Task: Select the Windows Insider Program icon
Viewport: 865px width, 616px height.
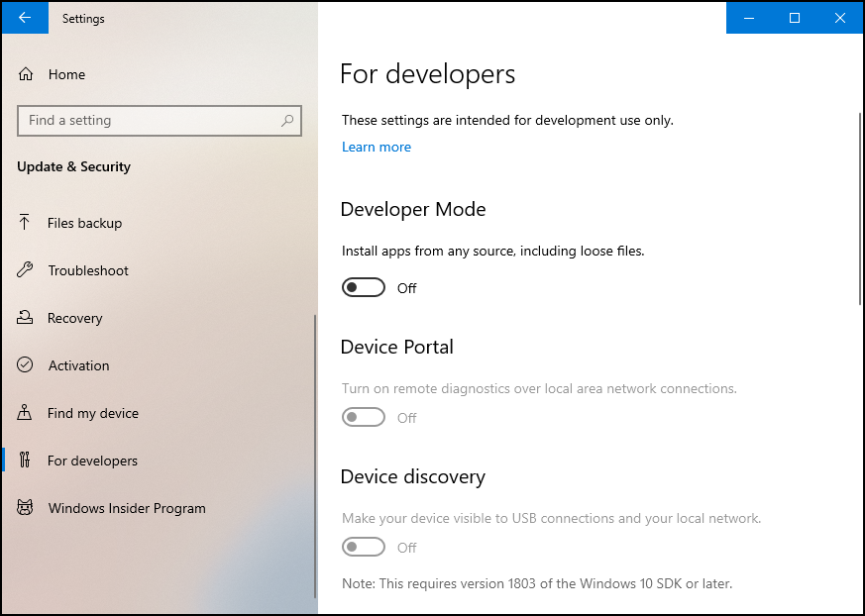Action: pyautogui.click(x=26, y=508)
